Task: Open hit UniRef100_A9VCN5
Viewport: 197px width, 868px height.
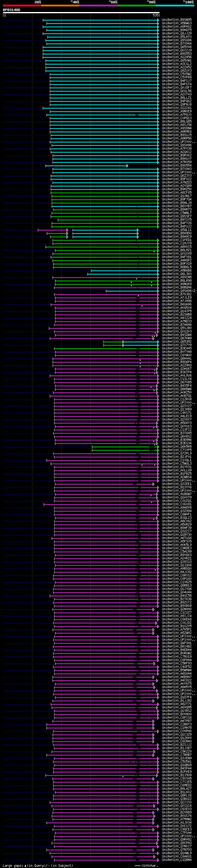Action: [x=177, y=277]
